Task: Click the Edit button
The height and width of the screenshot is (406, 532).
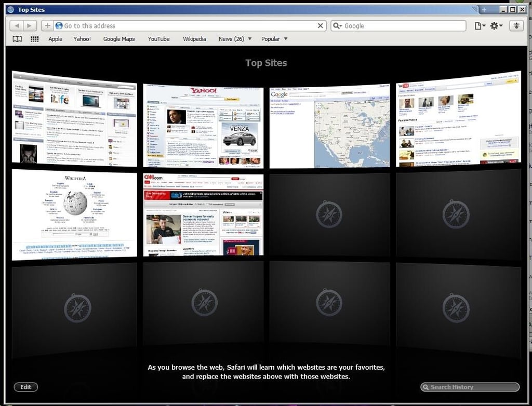Action: (x=26, y=387)
